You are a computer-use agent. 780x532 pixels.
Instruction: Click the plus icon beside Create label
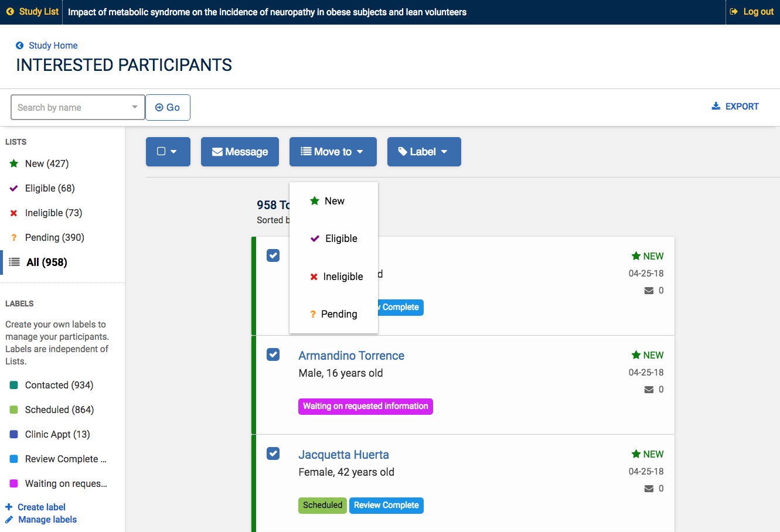click(x=9, y=507)
